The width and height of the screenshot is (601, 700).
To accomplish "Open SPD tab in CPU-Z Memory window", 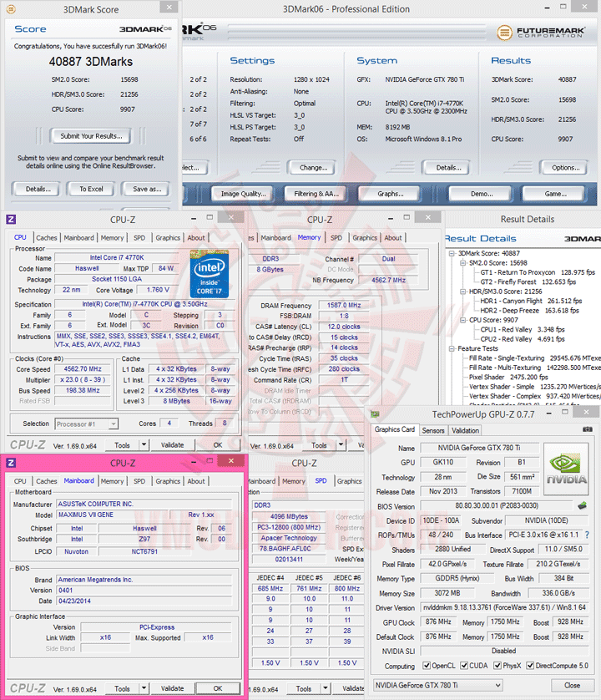I will pyautogui.click(x=336, y=238).
